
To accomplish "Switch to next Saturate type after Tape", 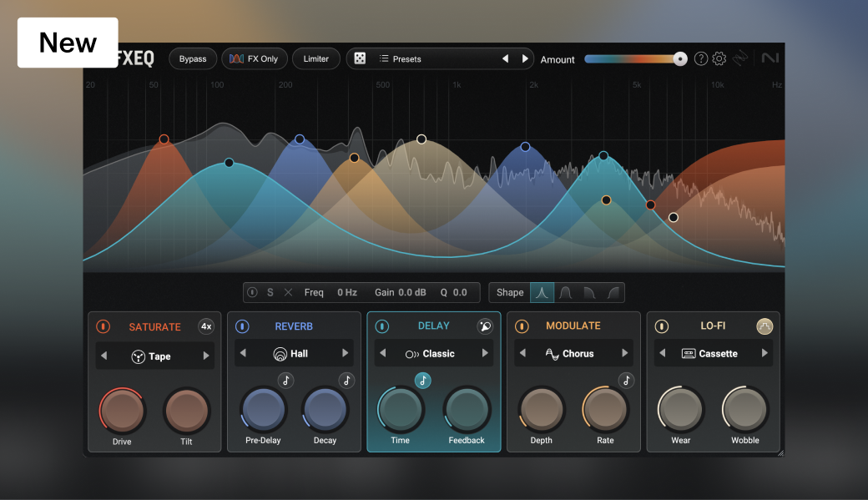I will point(206,356).
